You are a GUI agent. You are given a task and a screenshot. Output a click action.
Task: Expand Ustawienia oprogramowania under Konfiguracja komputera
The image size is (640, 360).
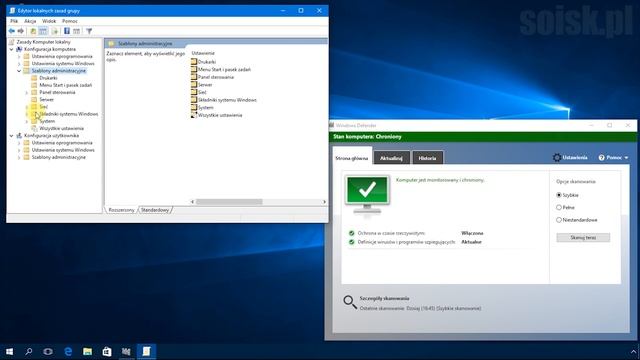(x=19, y=56)
